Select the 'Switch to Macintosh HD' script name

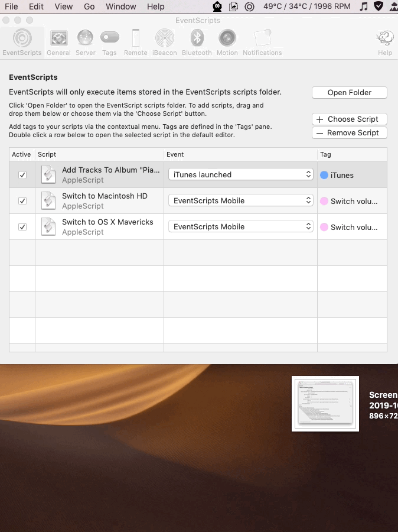pyautogui.click(x=105, y=196)
